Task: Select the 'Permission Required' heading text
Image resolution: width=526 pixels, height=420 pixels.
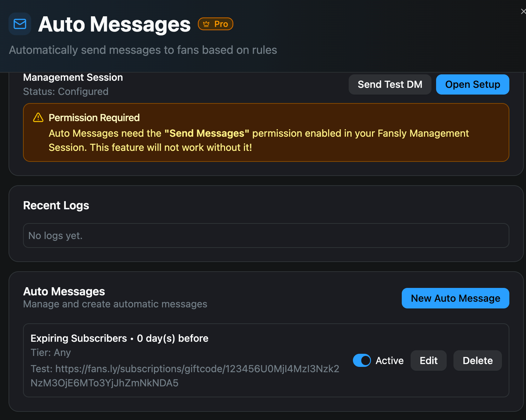Action: tap(94, 118)
